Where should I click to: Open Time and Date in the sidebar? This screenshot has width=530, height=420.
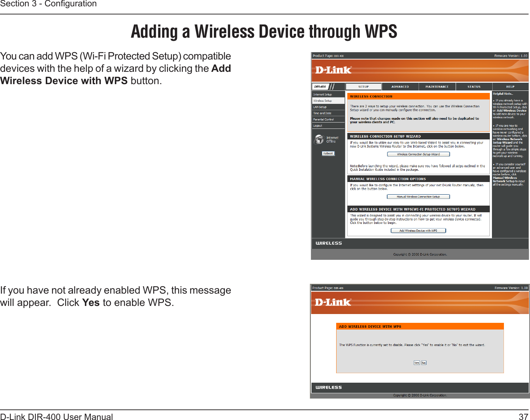click(328, 113)
